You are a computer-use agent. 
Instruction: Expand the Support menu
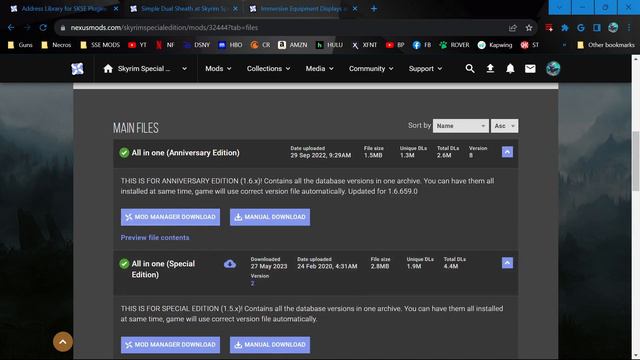tap(425, 69)
